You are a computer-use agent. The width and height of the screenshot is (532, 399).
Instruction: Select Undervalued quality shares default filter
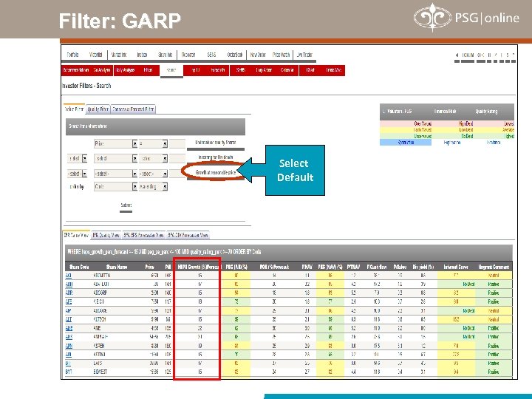[x=216, y=143]
